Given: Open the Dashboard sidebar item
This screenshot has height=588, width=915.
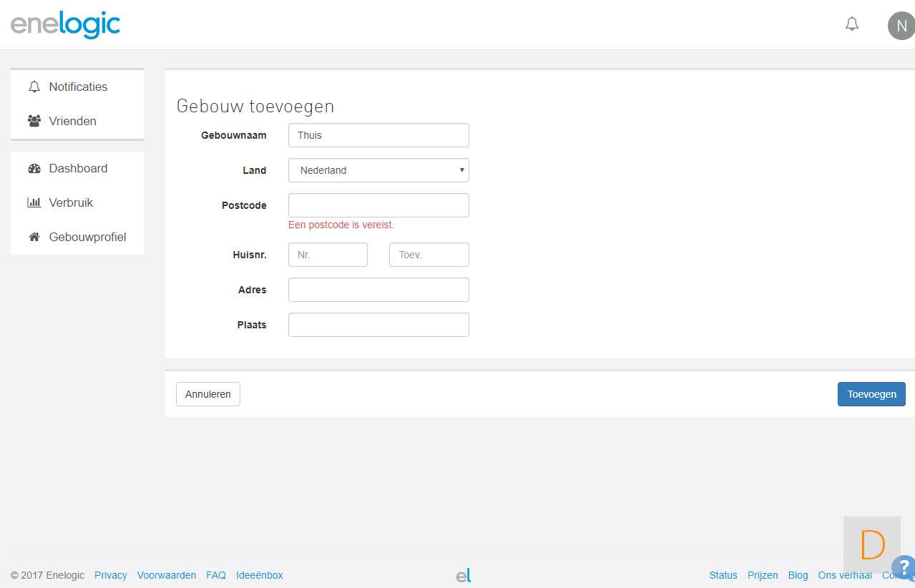Looking at the screenshot, I should pos(77,168).
